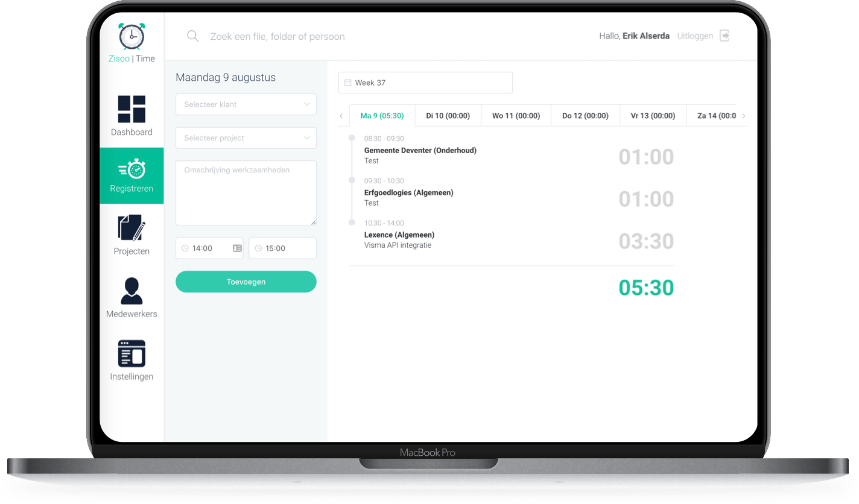Click the Omschrijving werkzaamheden text area
859x504 pixels.
click(246, 193)
